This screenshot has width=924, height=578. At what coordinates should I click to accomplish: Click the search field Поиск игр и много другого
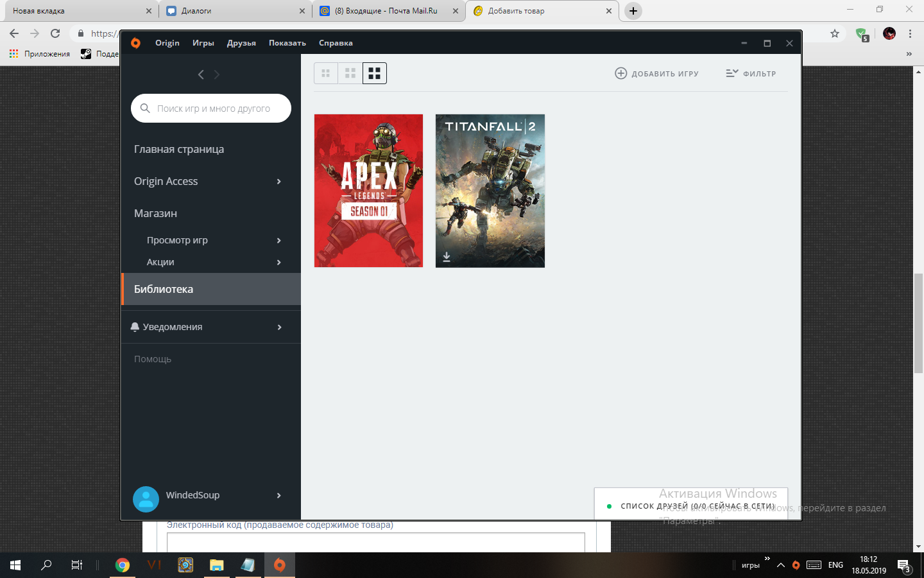click(211, 108)
